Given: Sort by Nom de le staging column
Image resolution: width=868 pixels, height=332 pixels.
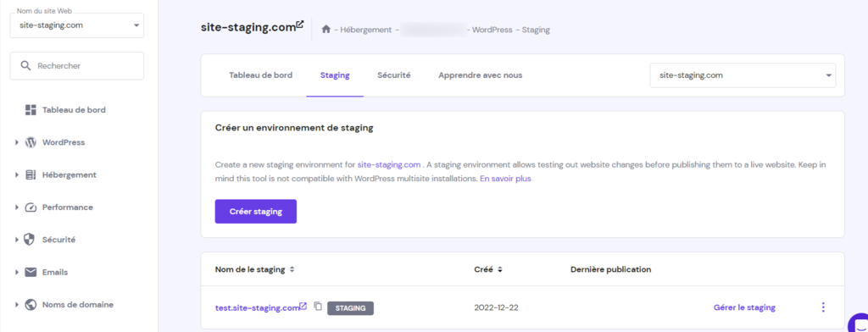Looking at the screenshot, I should point(292,269).
